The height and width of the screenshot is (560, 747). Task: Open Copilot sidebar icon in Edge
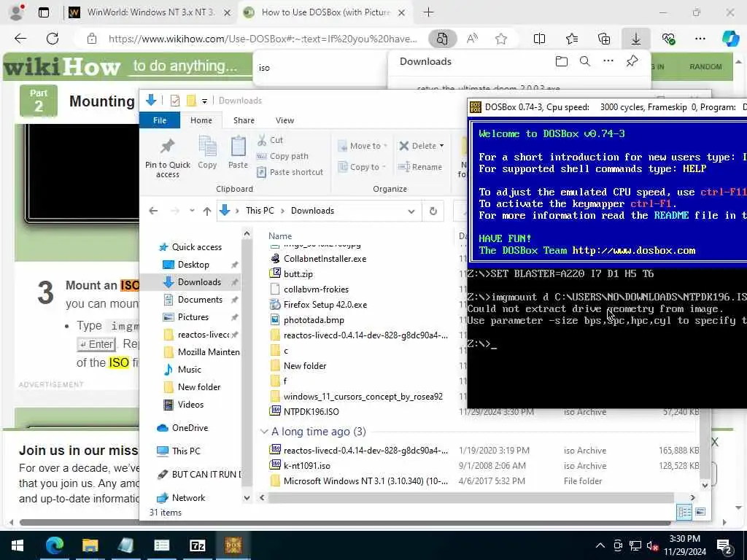(730, 39)
